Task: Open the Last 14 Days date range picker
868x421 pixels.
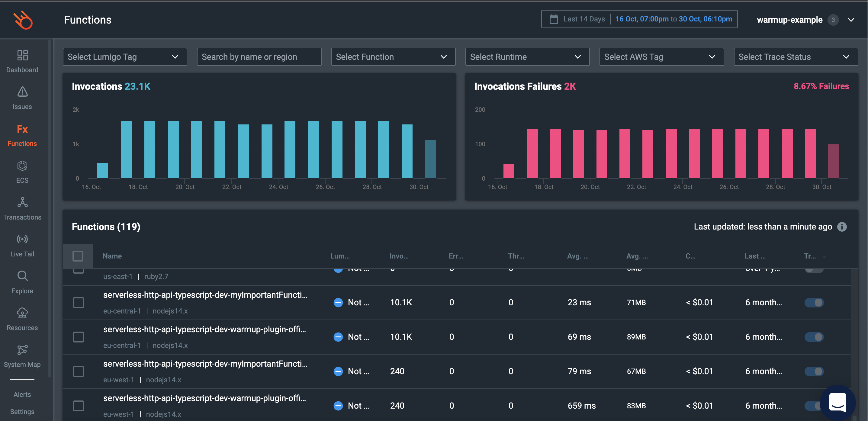Action: (639, 19)
